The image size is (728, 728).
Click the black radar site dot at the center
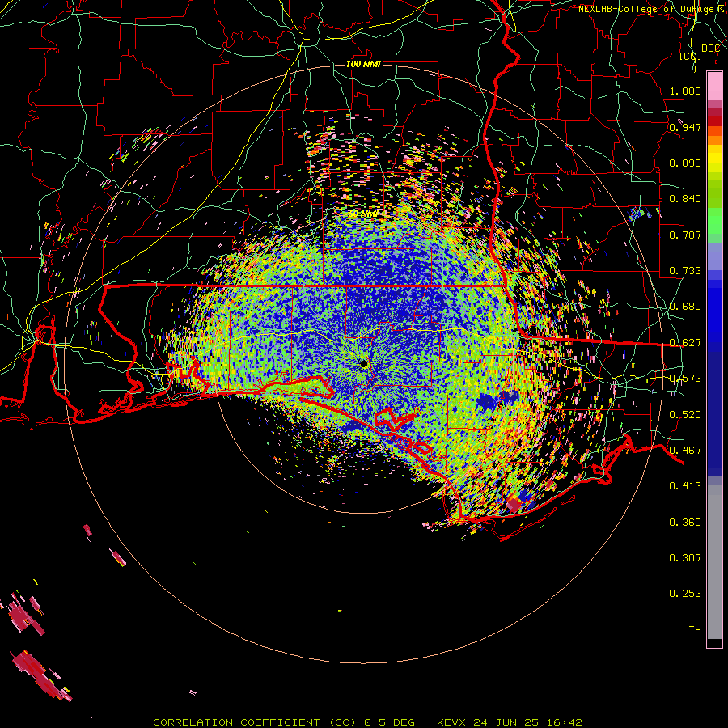(363, 364)
